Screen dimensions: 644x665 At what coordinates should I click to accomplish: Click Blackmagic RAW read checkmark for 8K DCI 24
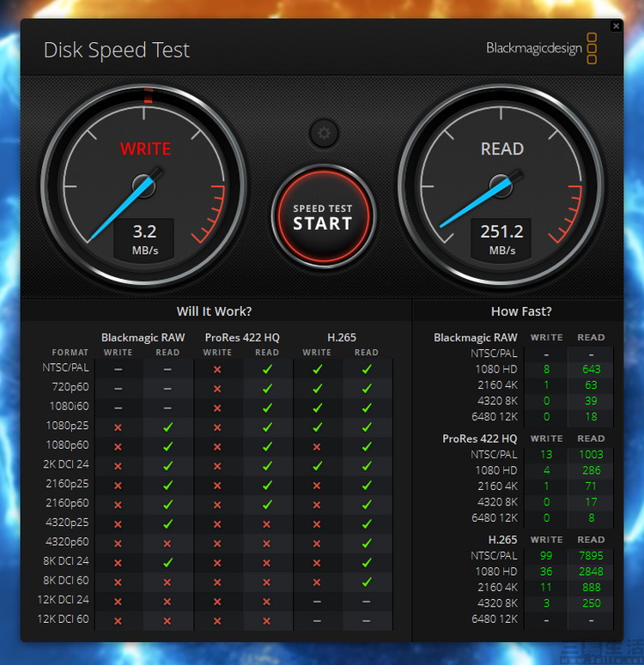click(x=167, y=563)
